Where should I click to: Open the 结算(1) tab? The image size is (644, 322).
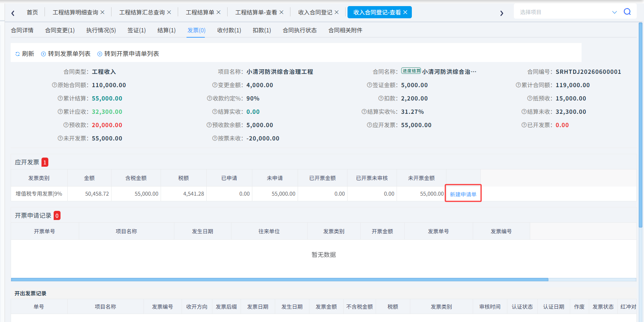coord(166,30)
